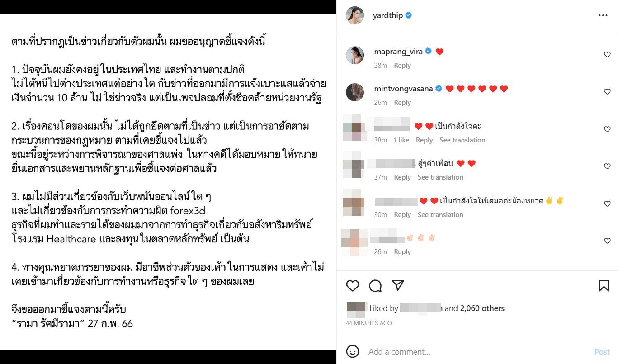Open emoji picker in comment box
This screenshot has height=364, width=618.
click(x=353, y=351)
